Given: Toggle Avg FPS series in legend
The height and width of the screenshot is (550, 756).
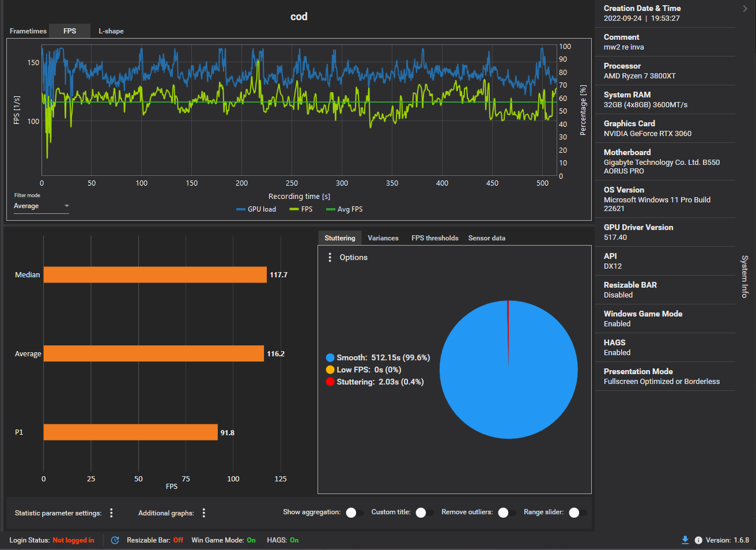Looking at the screenshot, I should [x=345, y=209].
